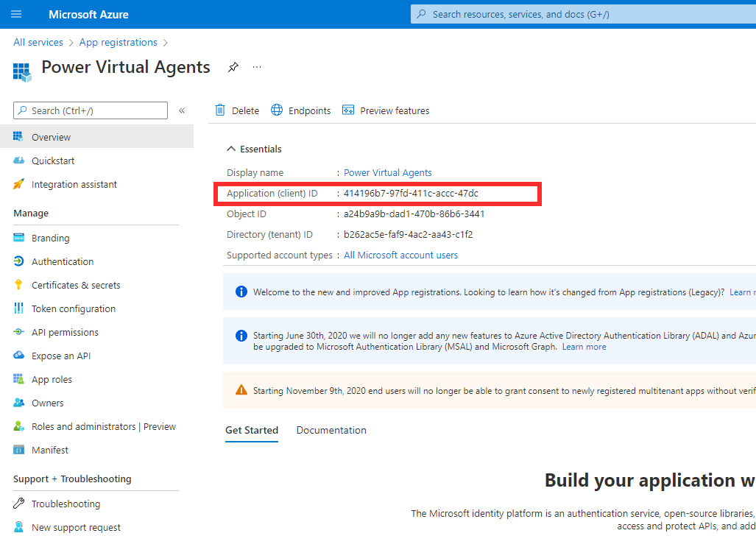Click the New support request person icon
This screenshot has height=547, width=756.
click(x=18, y=526)
